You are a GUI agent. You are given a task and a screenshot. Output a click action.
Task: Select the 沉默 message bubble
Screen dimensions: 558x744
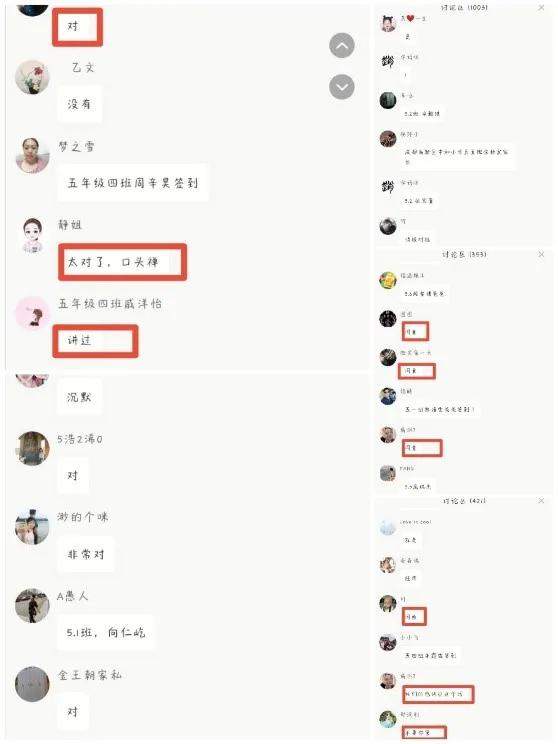[x=79, y=397]
